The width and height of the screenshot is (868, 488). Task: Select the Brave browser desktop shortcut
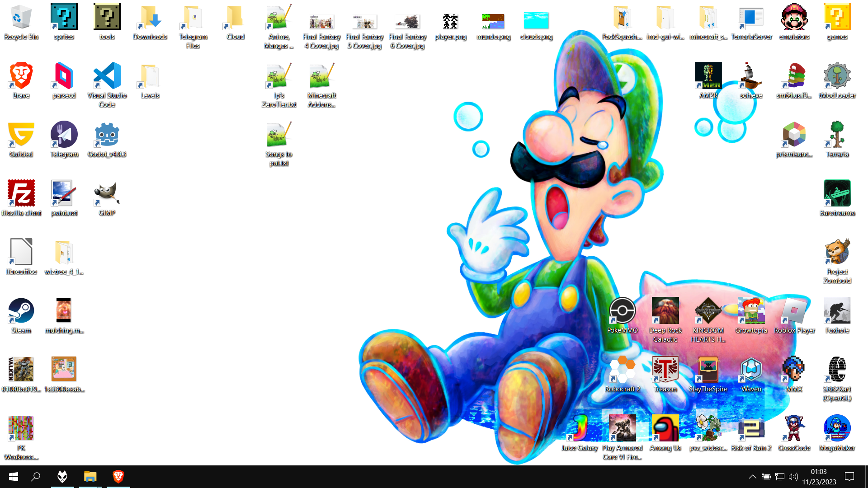click(21, 80)
